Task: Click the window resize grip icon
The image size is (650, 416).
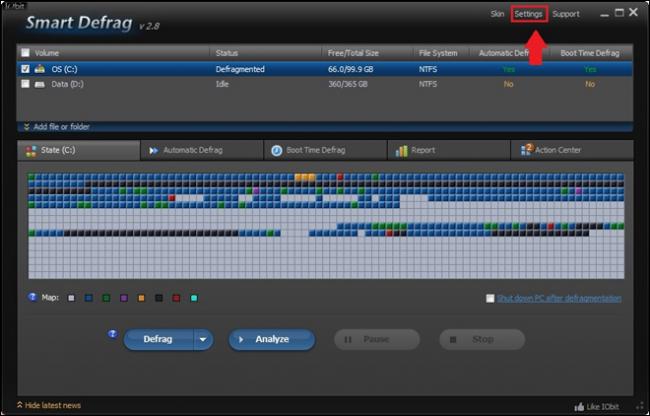Action: click(x=639, y=406)
